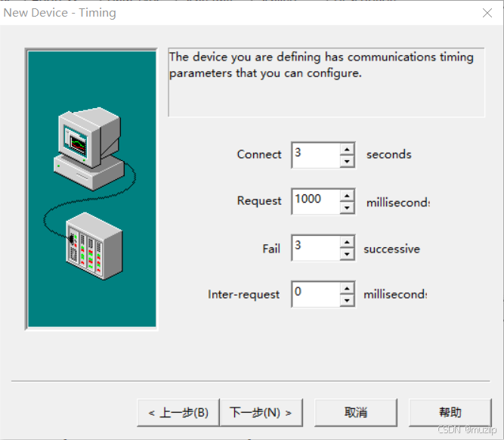Click into the Request milliseconds field

pyautogui.click(x=316, y=201)
